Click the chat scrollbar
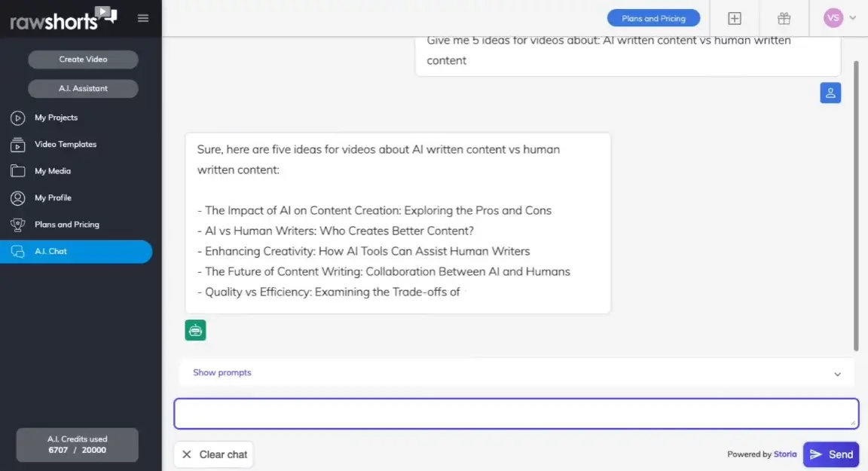868x471 pixels. (856, 205)
